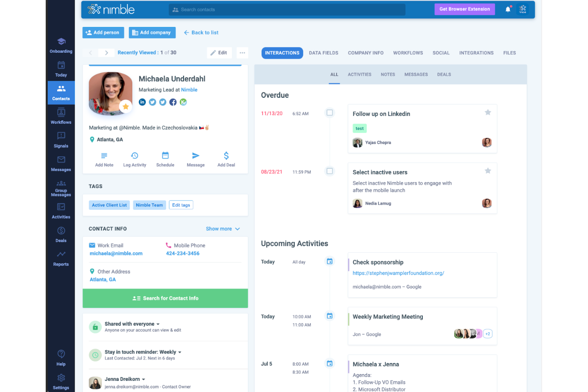Open the stephenjwamplerfoundation.org link
This screenshot has width=588, height=392.
398,273
